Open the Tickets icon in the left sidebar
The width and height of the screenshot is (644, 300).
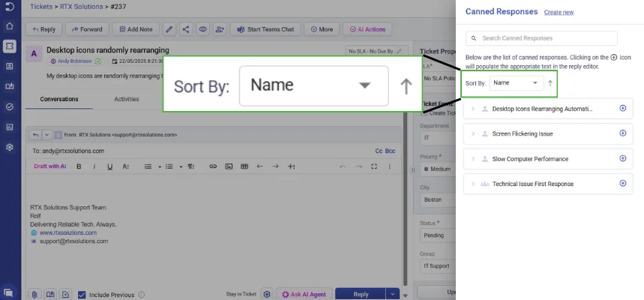10,46
